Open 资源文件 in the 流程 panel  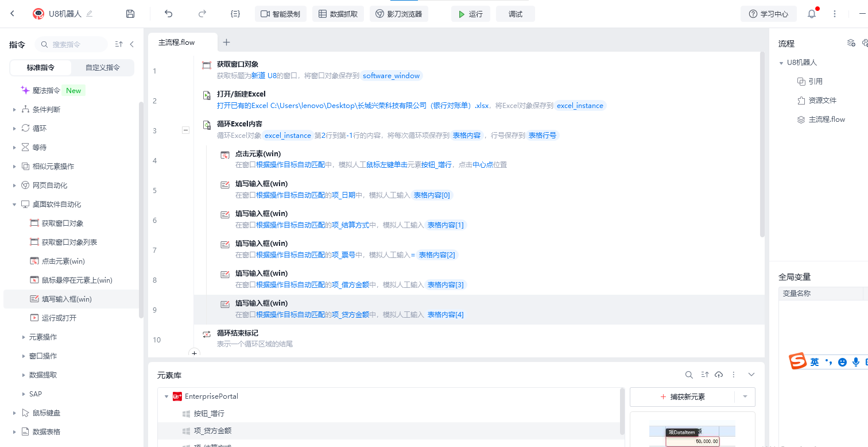(817, 101)
